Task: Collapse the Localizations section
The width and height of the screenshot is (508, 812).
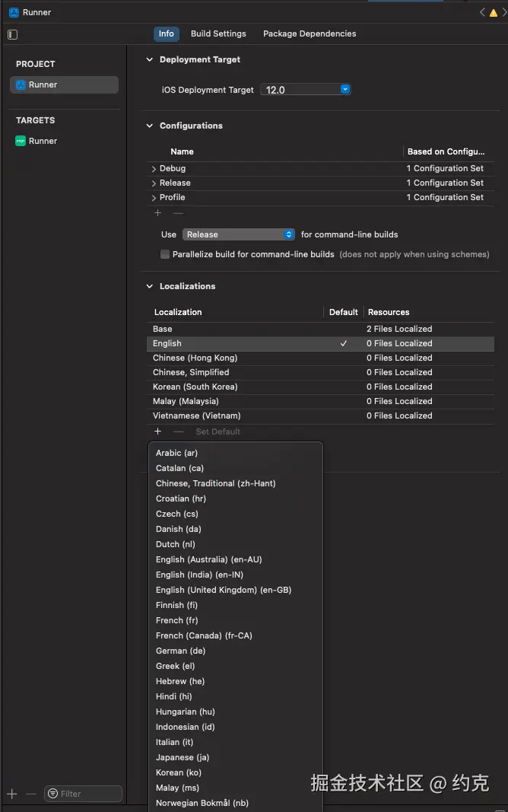Action: point(150,286)
